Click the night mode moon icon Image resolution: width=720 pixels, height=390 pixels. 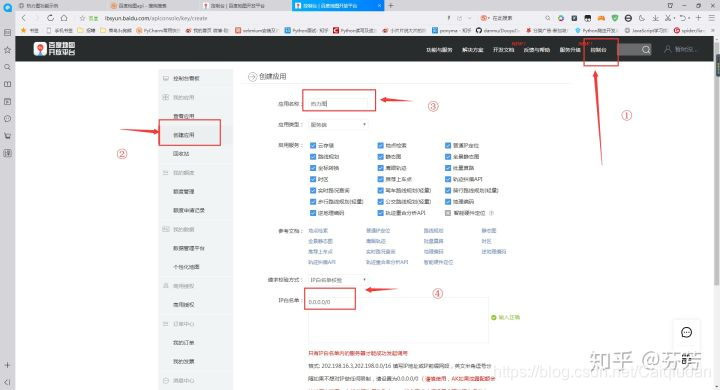tap(642, 18)
